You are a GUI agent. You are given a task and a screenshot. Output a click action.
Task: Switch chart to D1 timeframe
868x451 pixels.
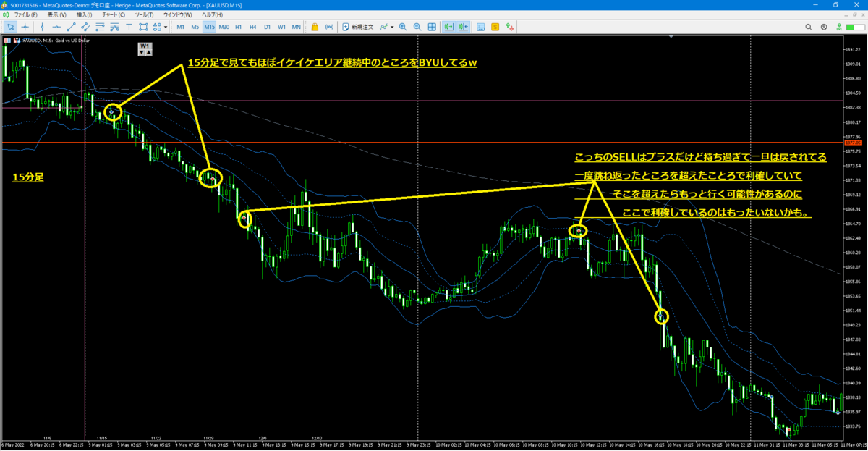267,27
